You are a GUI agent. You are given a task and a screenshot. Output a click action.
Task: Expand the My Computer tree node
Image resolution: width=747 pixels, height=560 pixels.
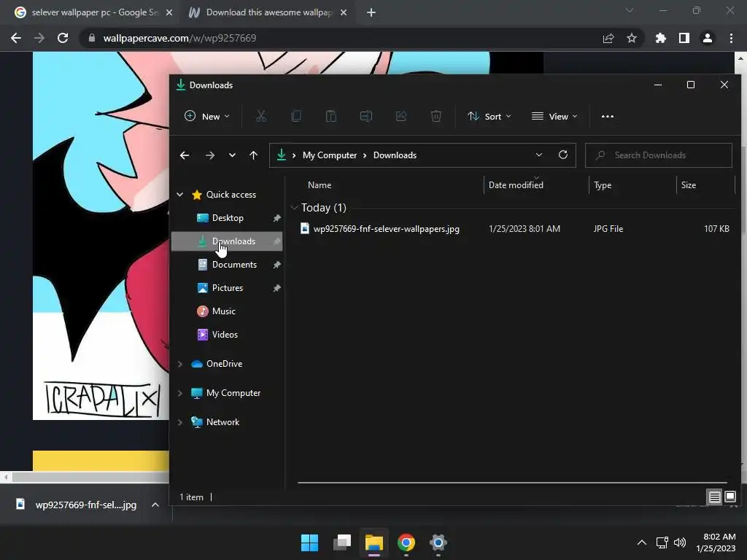[180, 393]
